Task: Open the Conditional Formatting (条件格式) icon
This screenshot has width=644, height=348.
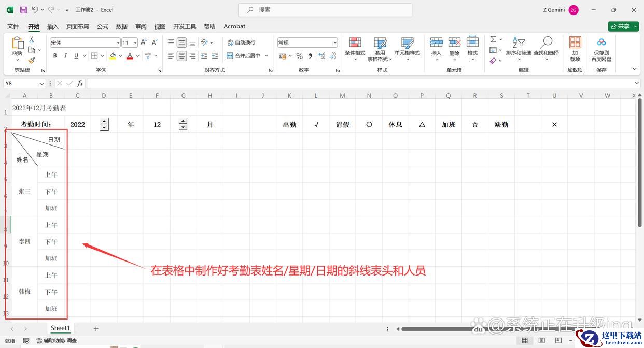Action: pos(355,44)
